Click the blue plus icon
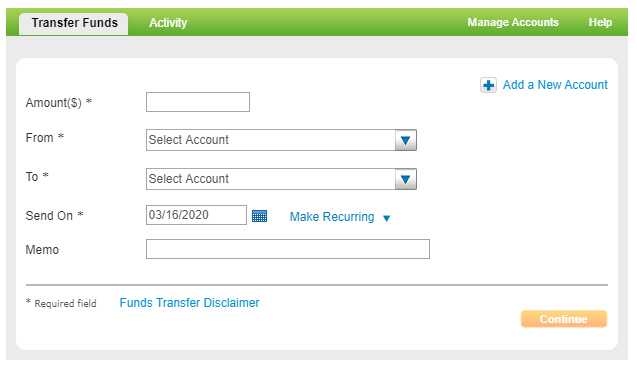637x366 pixels. coord(488,85)
